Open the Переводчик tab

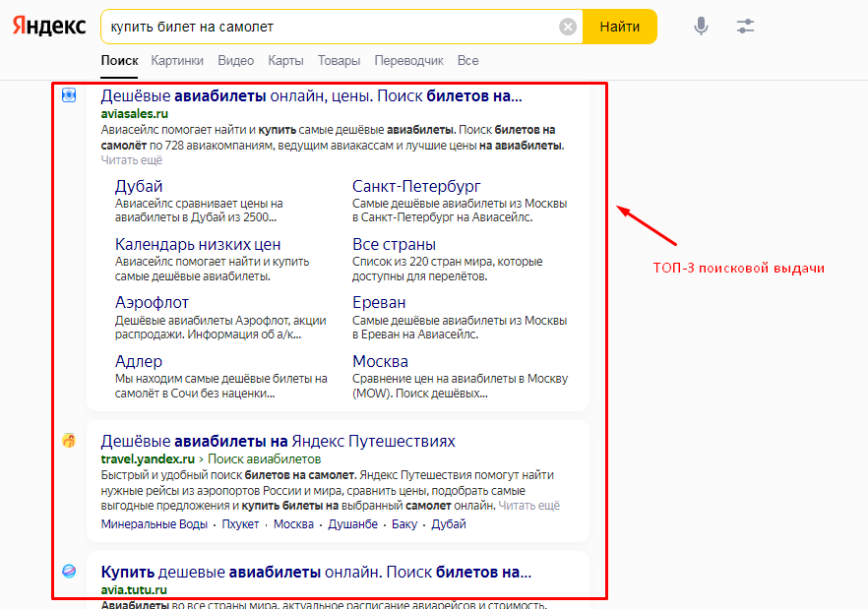[408, 61]
